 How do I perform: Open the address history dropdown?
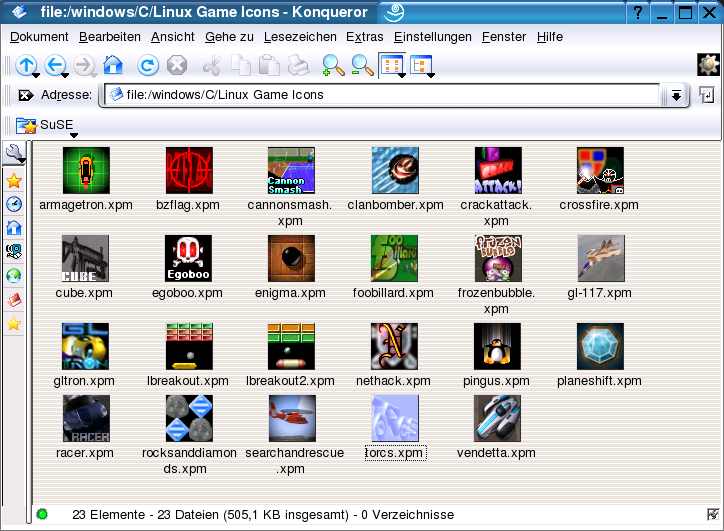(676, 95)
